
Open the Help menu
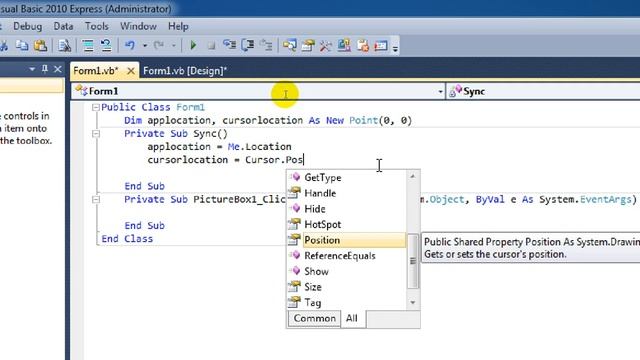click(178, 27)
